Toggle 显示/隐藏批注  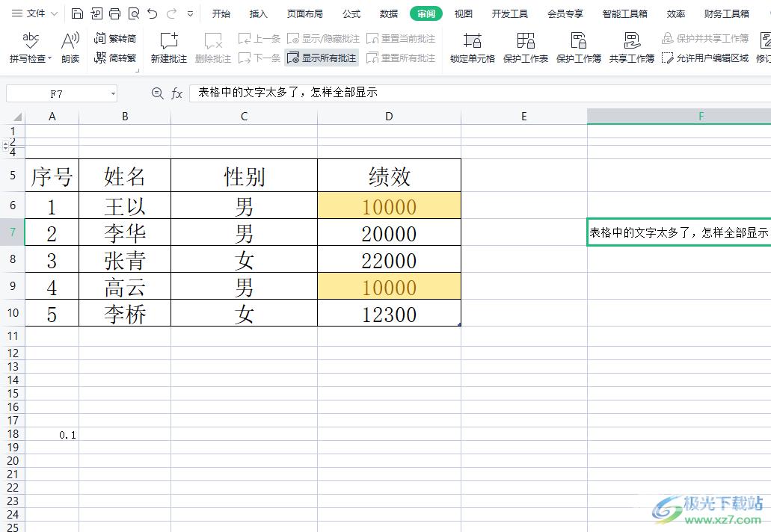323,38
